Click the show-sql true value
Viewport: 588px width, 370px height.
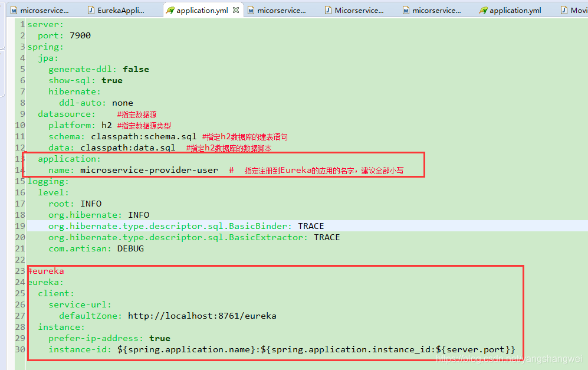112,80
